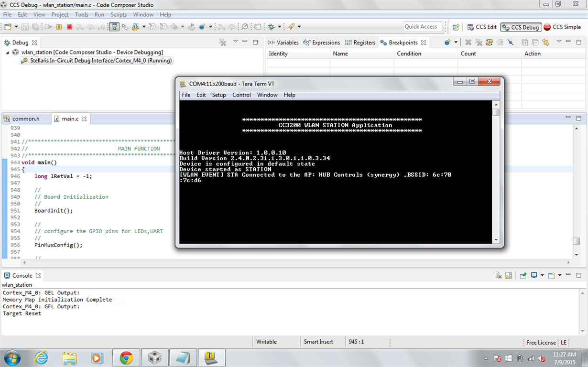
Task: Click the Search magnifier toolbar icon
Action: (x=245, y=27)
